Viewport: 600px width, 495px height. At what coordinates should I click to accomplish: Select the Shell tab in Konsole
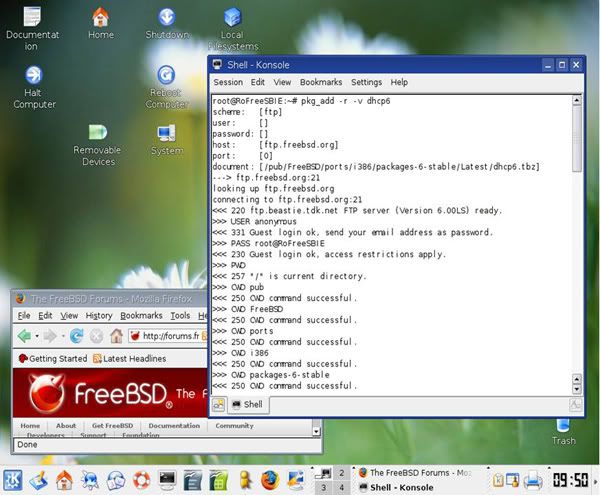(248, 405)
